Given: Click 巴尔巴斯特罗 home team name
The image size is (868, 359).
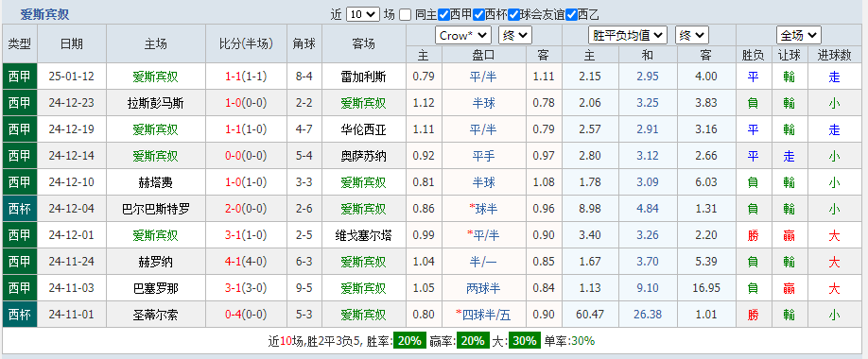Looking at the screenshot, I should point(156,209).
